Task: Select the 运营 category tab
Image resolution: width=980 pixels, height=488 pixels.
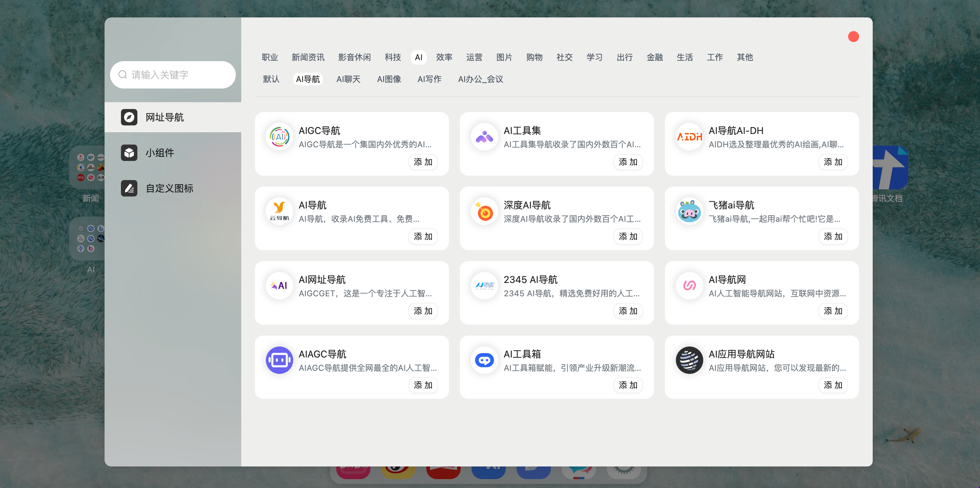Action: click(x=474, y=57)
